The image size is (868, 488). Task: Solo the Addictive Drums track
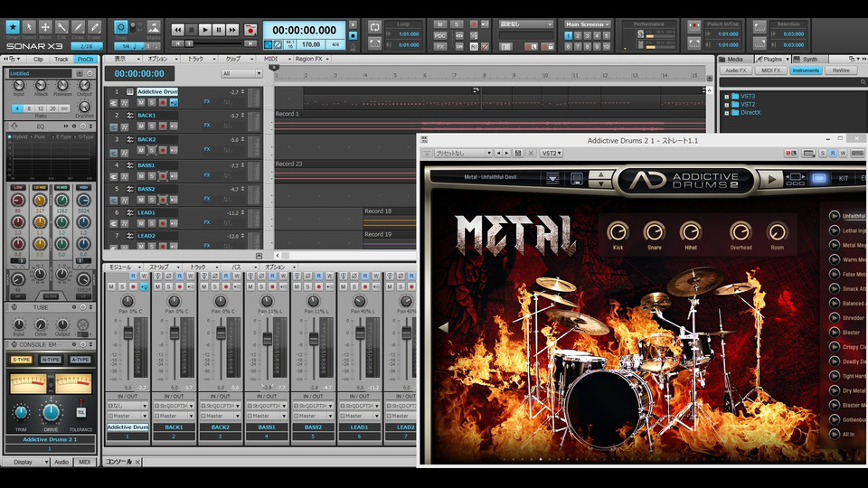pos(150,102)
